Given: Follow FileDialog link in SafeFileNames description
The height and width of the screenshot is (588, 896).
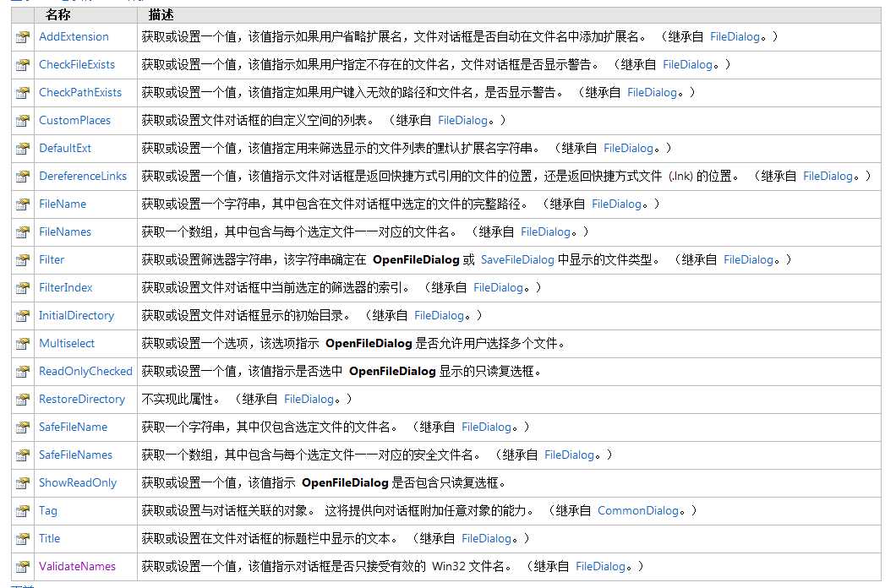Looking at the screenshot, I should [569, 456].
